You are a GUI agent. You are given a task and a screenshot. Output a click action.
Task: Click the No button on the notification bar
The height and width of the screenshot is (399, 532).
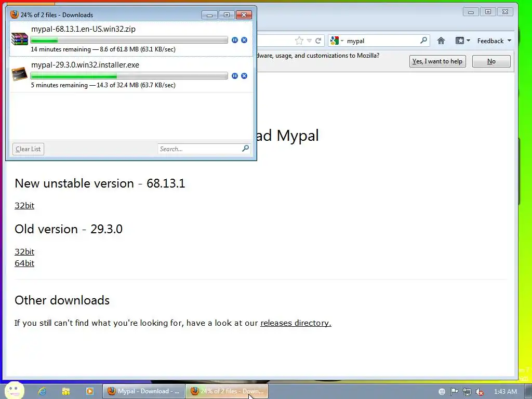tap(491, 61)
